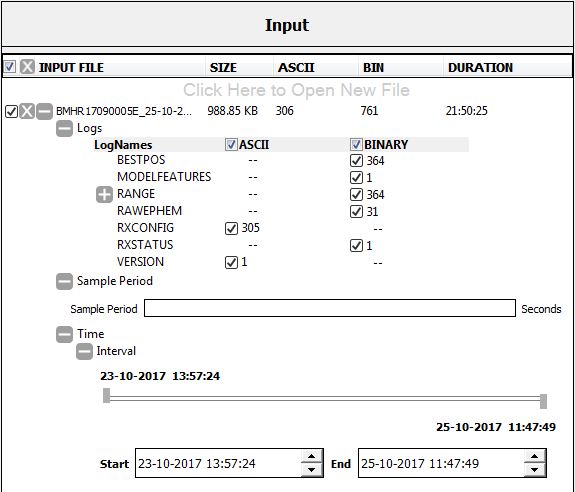Uncheck the BESTPOS binary checkbox
The width and height of the screenshot is (575, 492).
click(x=356, y=161)
